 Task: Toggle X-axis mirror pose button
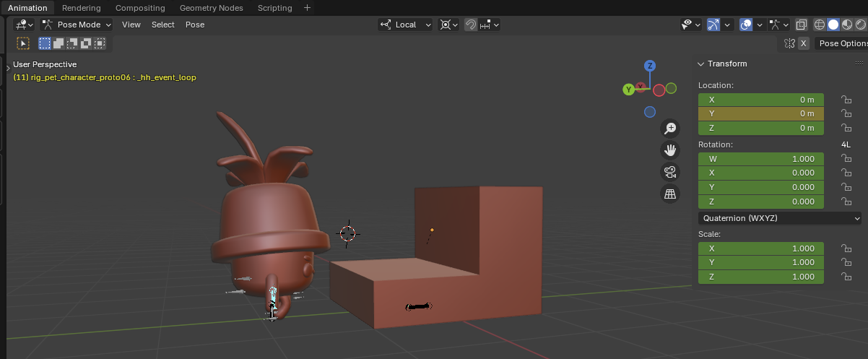coord(803,43)
